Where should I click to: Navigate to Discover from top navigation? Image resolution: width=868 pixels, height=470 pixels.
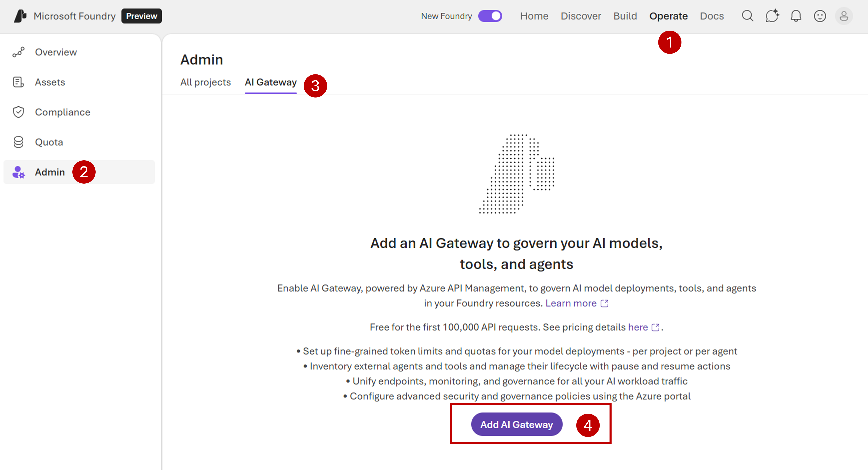581,16
